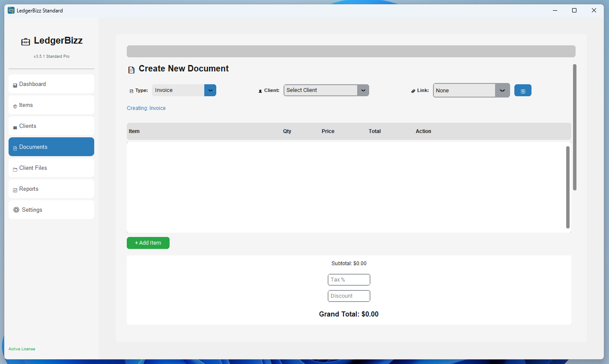Click the gray progress bar above the heading
This screenshot has height=364, width=609.
(x=351, y=51)
